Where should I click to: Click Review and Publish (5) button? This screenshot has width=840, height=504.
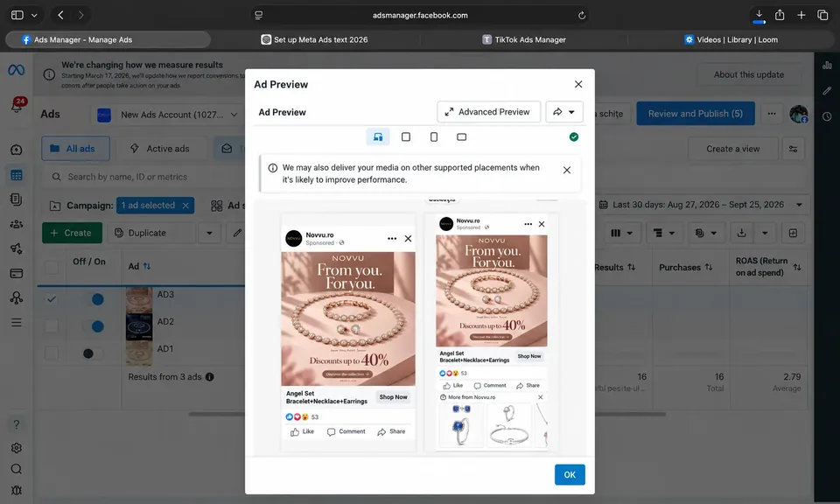pos(696,114)
